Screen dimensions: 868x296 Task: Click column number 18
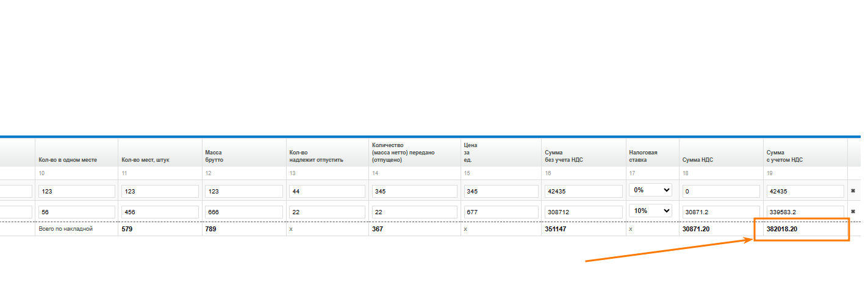pyautogui.click(x=685, y=174)
